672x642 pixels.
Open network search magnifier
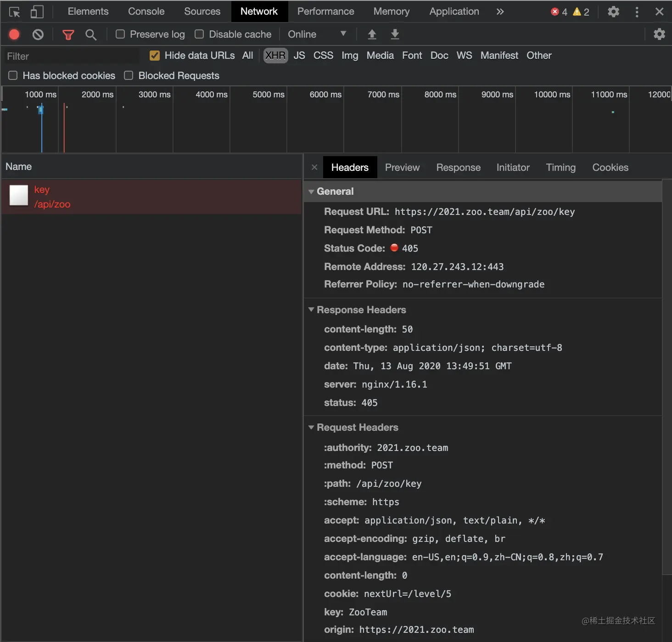[x=91, y=34]
